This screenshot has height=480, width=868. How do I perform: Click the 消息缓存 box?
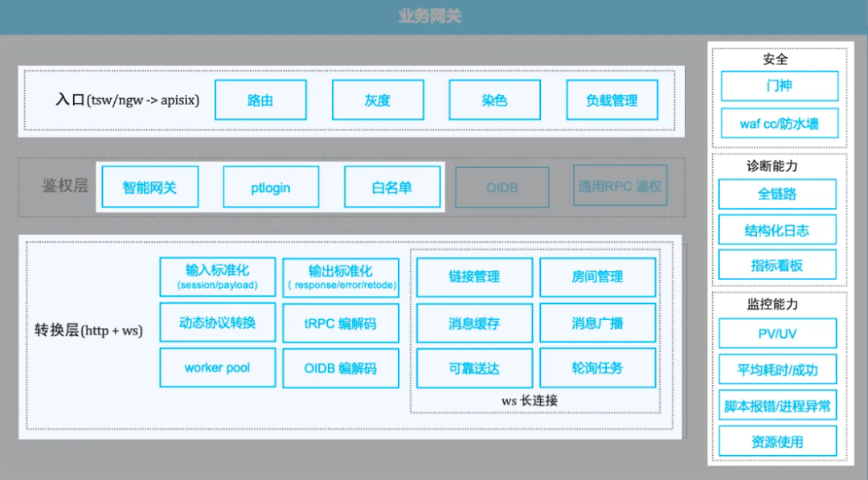coord(474,322)
